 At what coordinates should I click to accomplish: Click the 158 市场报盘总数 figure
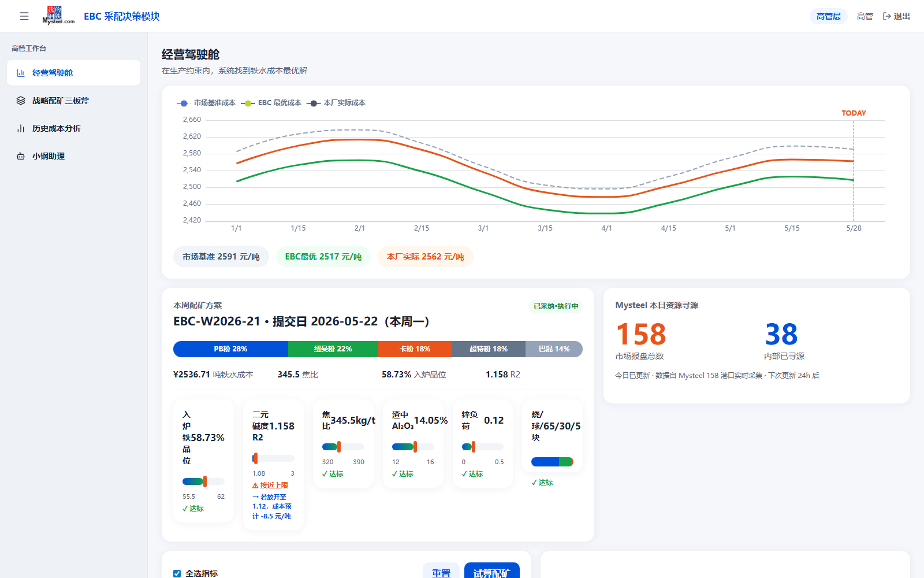641,335
